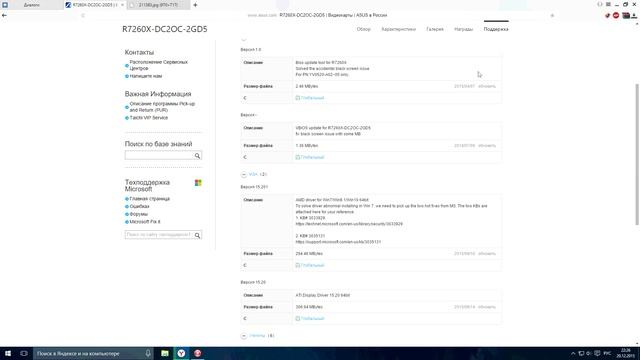Image resolution: width=640 pixels, height=360 pixels.
Task: Open the volume icon in the system tray
Action: point(589,353)
